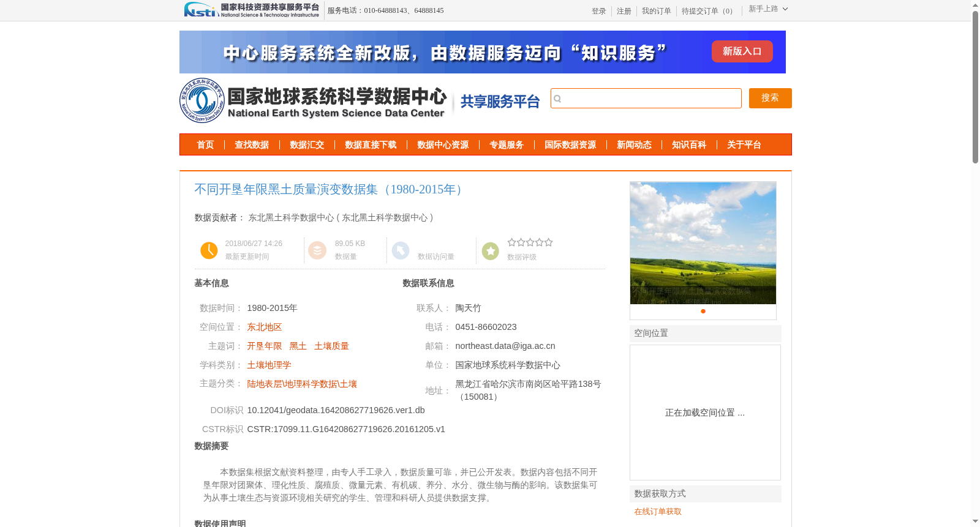Click the grassland dataset thumbnail image
The image size is (980, 527).
pos(703,242)
